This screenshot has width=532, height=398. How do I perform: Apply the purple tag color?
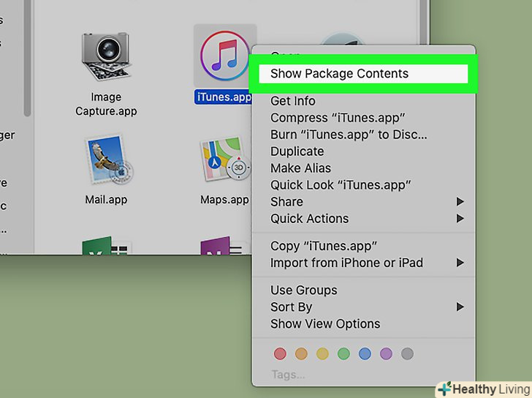click(x=386, y=354)
